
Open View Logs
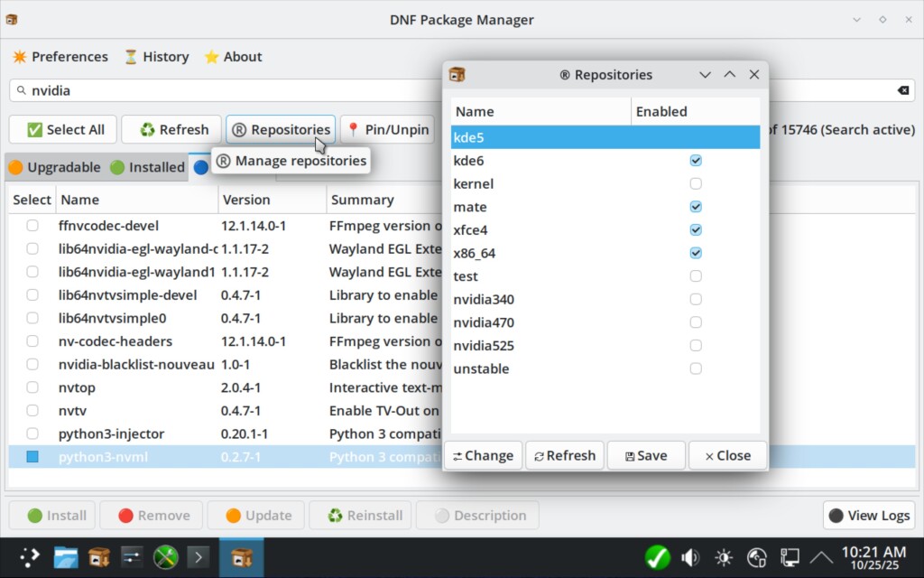pos(868,516)
